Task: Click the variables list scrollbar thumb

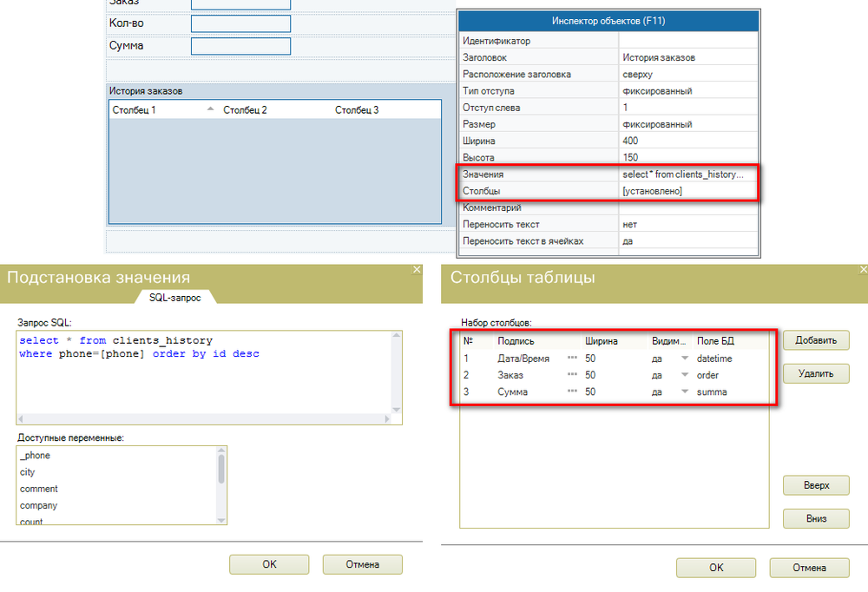Action: pos(221,469)
